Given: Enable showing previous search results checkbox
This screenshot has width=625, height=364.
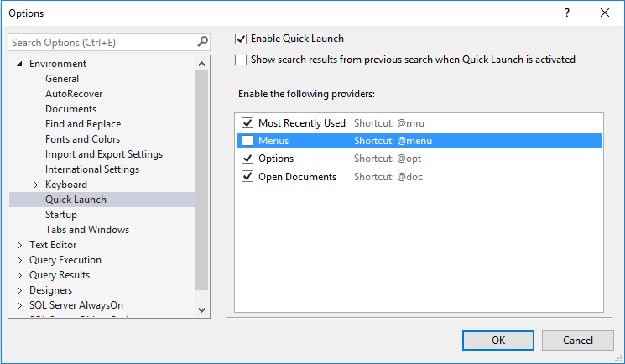Looking at the screenshot, I should pyautogui.click(x=242, y=60).
